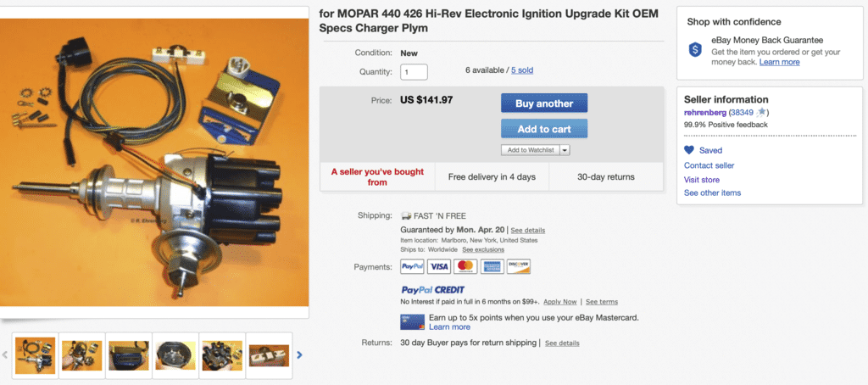The width and height of the screenshot is (868, 385).
Task: Select the distributor cap underside thumbnail
Action: point(175,355)
